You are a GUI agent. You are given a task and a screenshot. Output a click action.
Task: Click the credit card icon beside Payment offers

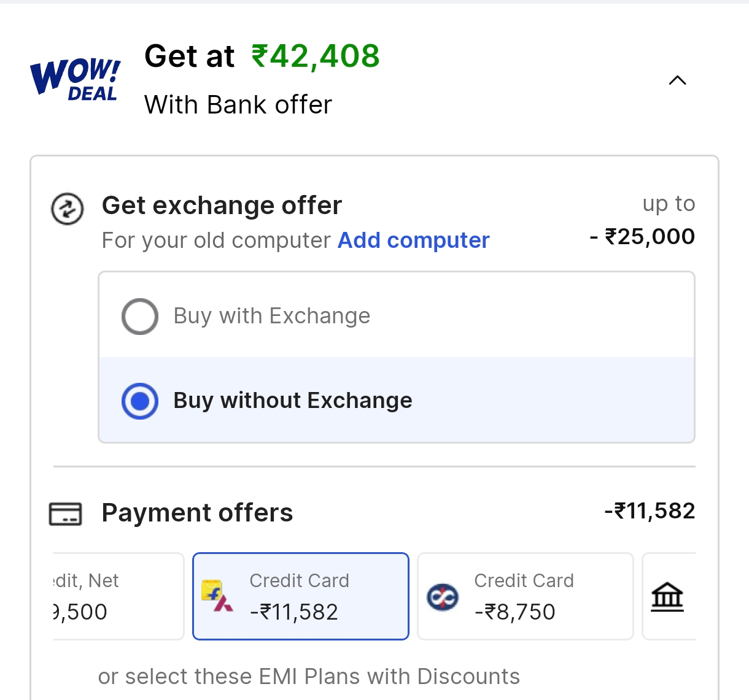pyautogui.click(x=66, y=514)
